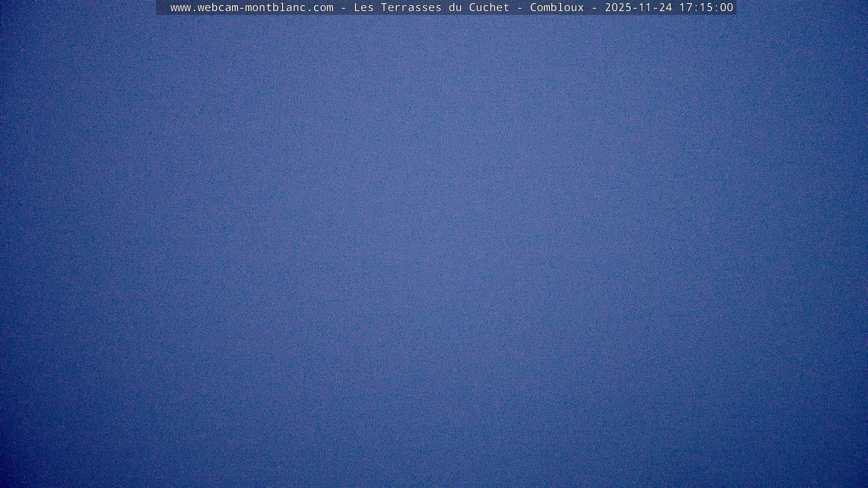The image size is (868, 488).
Task: Click the 17:15:00 timestamp
Action: (x=706, y=7)
